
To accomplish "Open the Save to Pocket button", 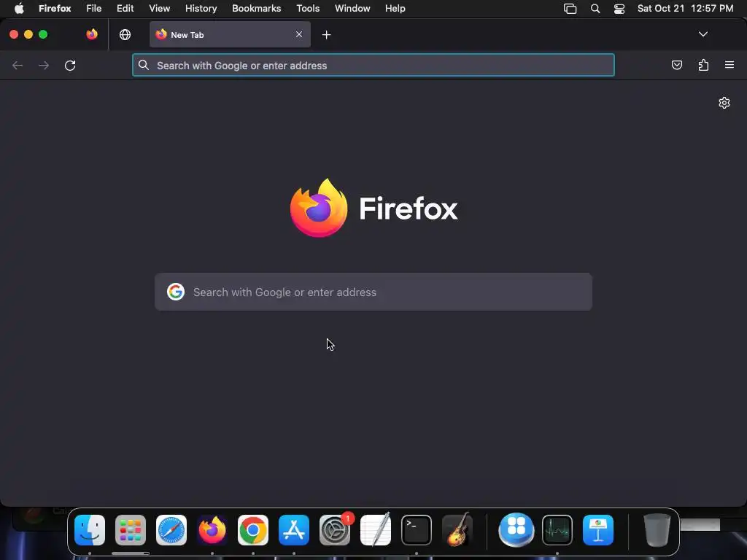I will click(676, 65).
